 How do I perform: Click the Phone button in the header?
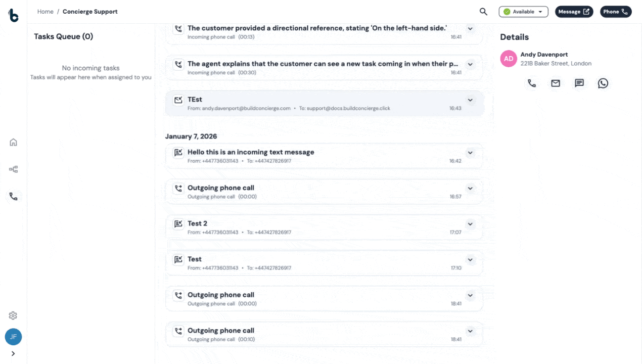[615, 12]
